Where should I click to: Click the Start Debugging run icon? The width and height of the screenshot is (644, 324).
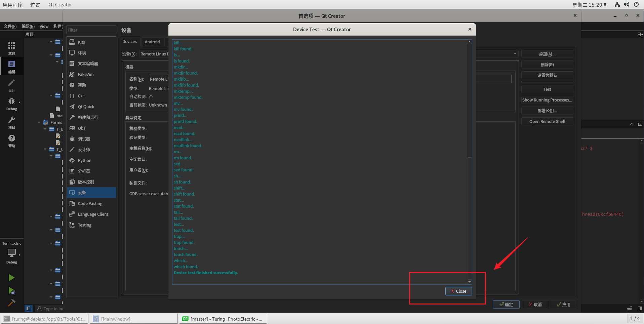point(11,291)
